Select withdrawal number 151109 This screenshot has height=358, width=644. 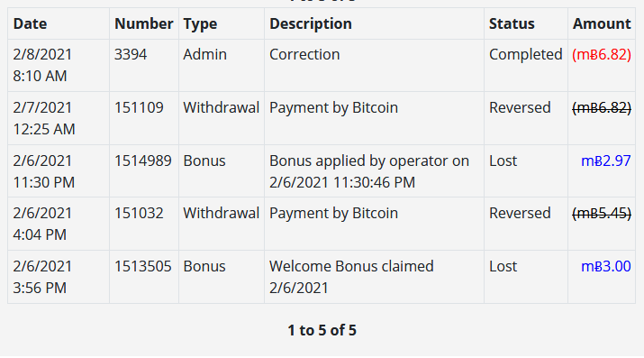pyautogui.click(x=139, y=107)
